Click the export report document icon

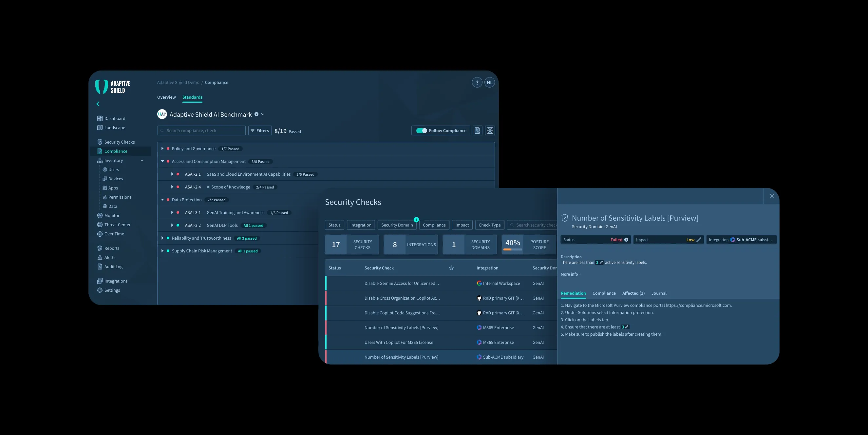tap(477, 130)
